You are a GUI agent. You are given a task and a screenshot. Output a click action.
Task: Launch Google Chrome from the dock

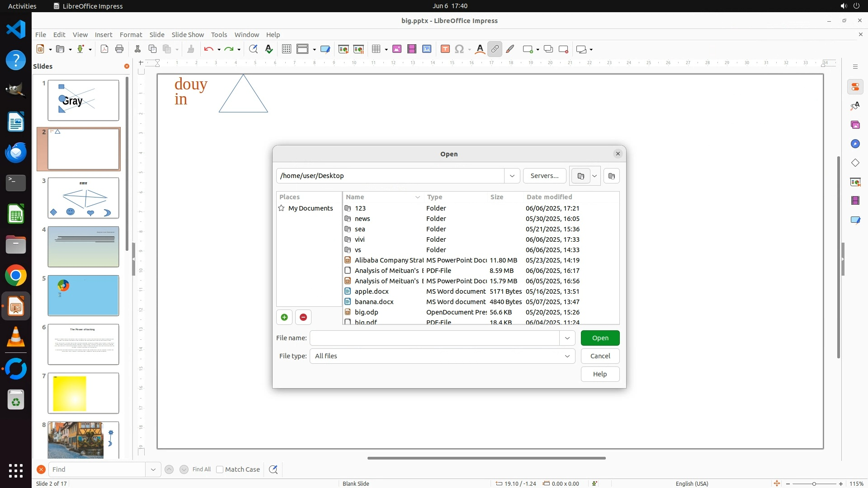point(16,276)
